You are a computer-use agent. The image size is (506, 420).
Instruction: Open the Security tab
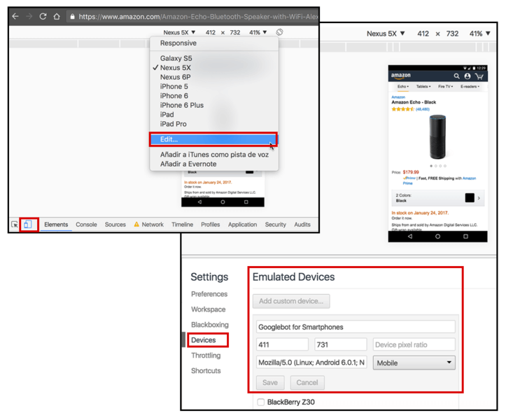pos(276,225)
